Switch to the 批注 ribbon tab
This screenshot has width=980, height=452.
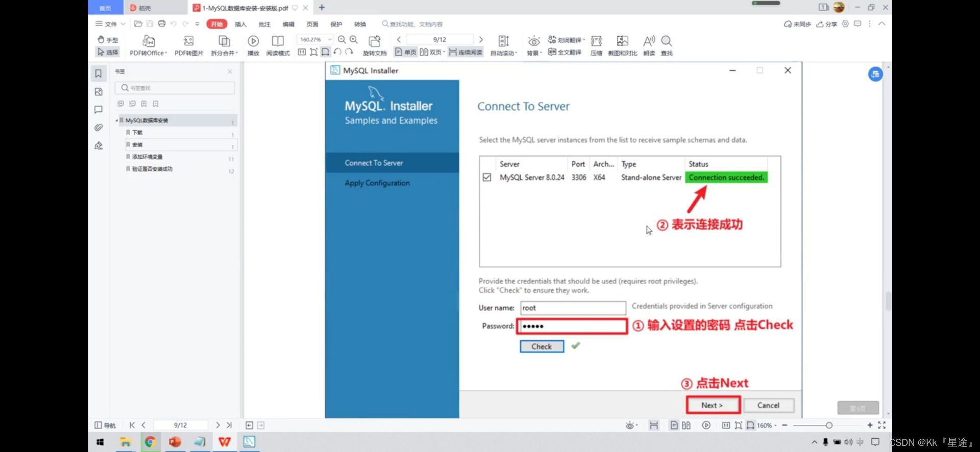coord(264,24)
